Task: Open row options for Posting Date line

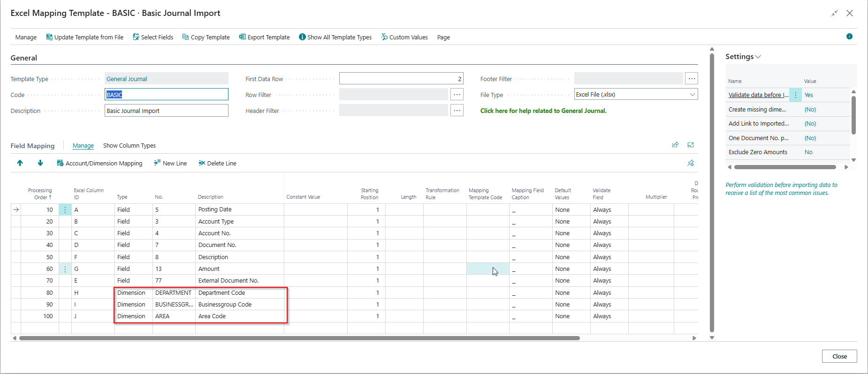Action: pyautogui.click(x=65, y=209)
